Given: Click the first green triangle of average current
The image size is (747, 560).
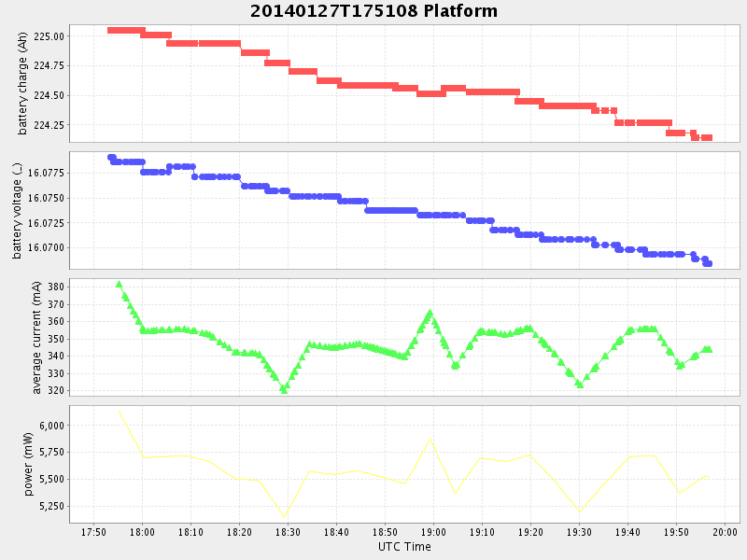Looking at the screenshot, I should pyautogui.click(x=119, y=284).
